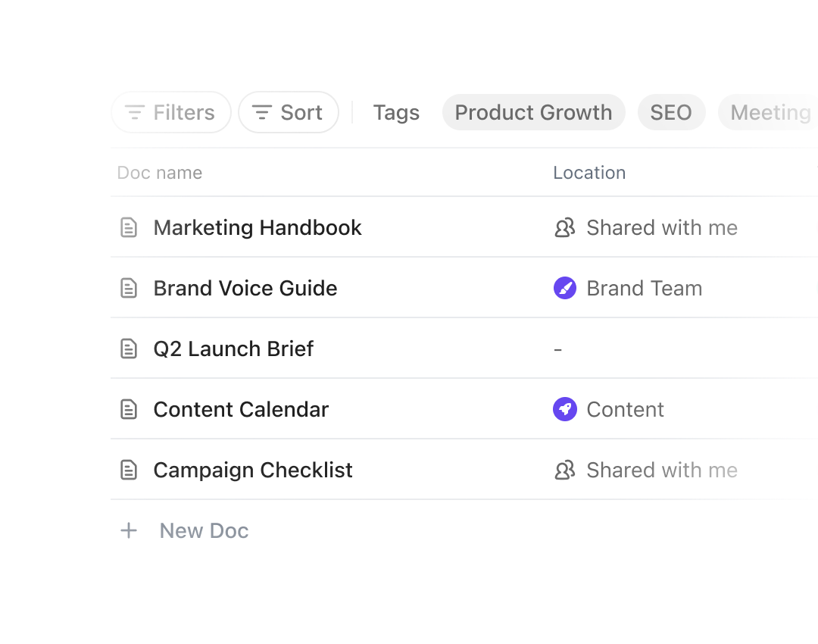The height and width of the screenshot is (644, 818).
Task: Click the shared-people icon next to Campaign Checklist
Action: (565, 470)
